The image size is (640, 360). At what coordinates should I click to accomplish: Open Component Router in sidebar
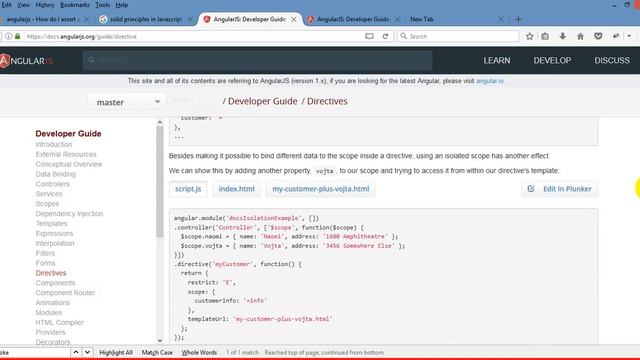click(x=65, y=293)
